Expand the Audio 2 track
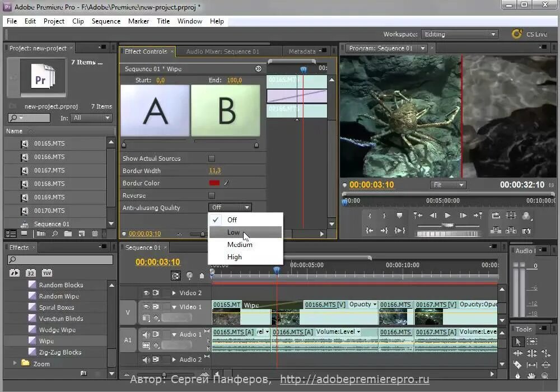This screenshot has height=392, width=560. 174,360
